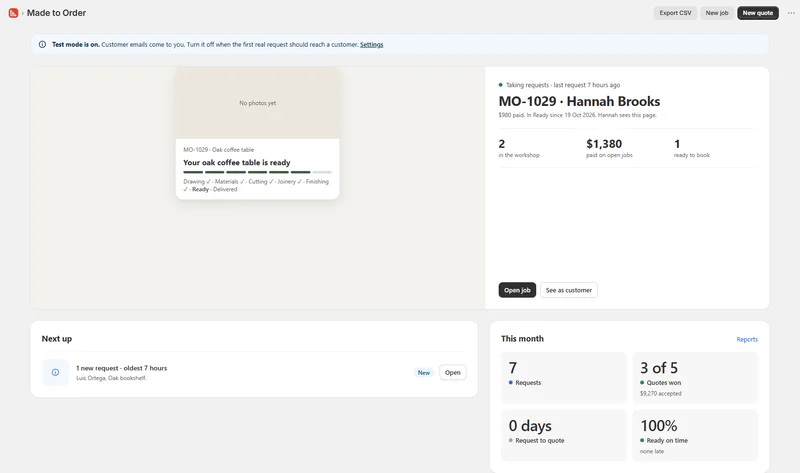
Task: Click the '2' in the workshop value
Action: [502, 144]
